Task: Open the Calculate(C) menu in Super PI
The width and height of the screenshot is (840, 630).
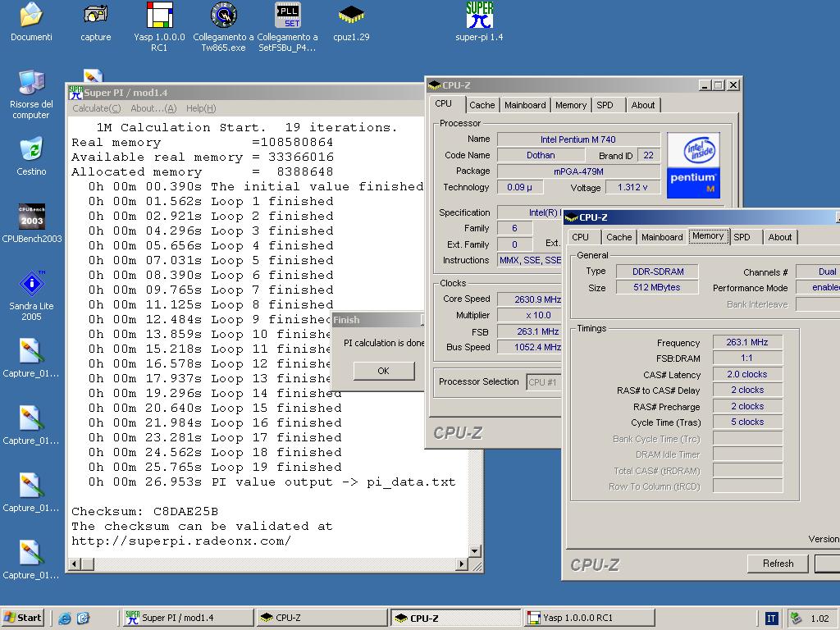Action: [97, 108]
